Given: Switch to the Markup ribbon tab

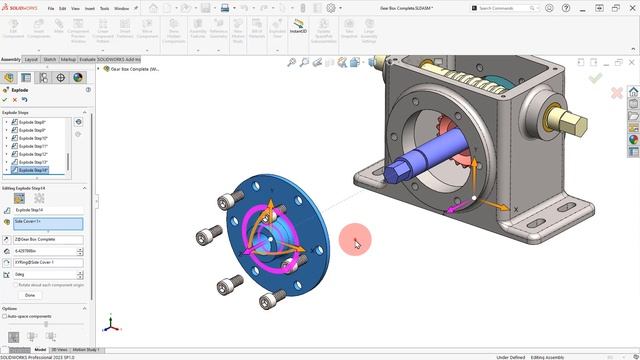Looking at the screenshot, I should click(x=68, y=59).
